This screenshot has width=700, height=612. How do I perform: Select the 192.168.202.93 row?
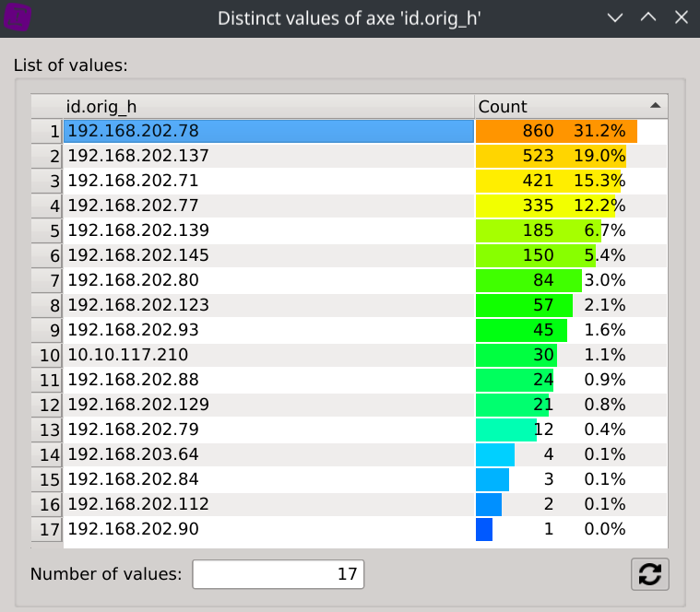267,330
